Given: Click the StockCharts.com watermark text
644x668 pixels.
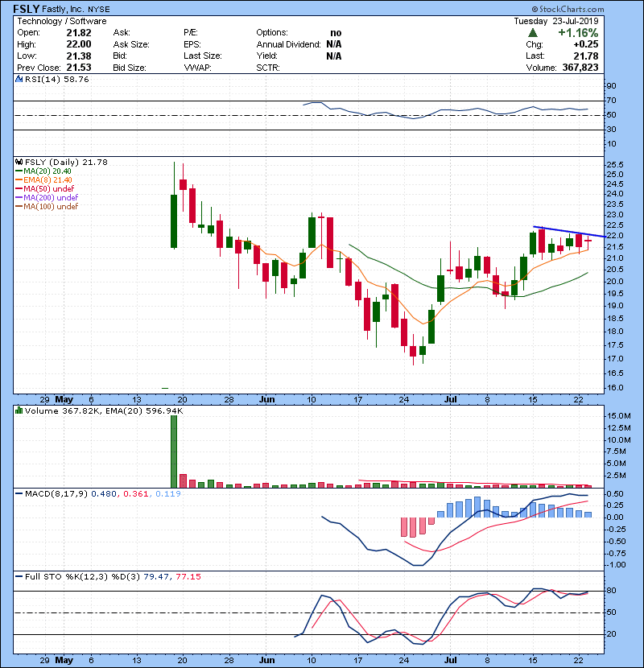Looking at the screenshot, I should pos(568,9).
